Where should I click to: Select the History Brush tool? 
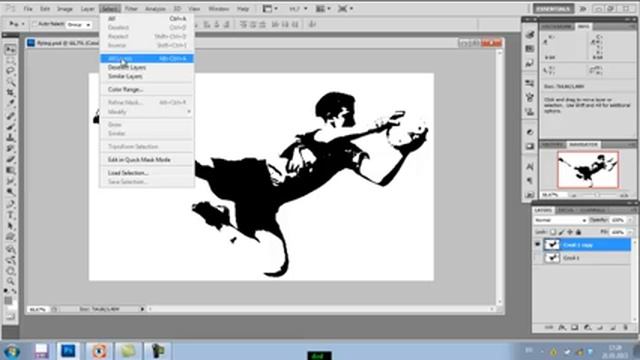[x=10, y=148]
